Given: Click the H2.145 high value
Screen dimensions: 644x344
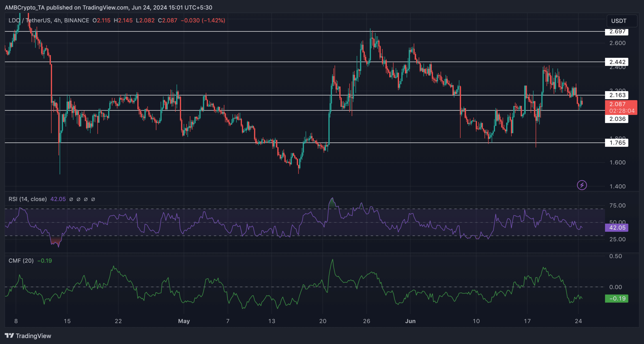Looking at the screenshot, I should pyautogui.click(x=123, y=20).
